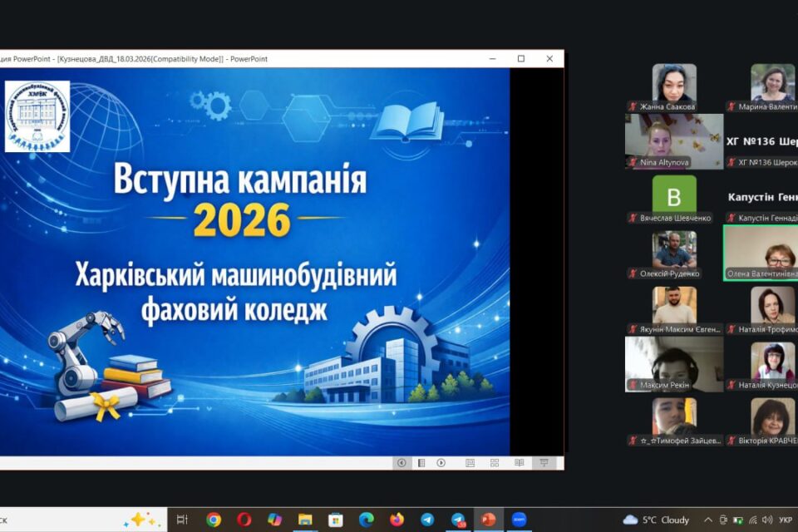The height and width of the screenshot is (532, 798).
Task: Select Nina Altynova's video tile
Action: tap(674, 141)
